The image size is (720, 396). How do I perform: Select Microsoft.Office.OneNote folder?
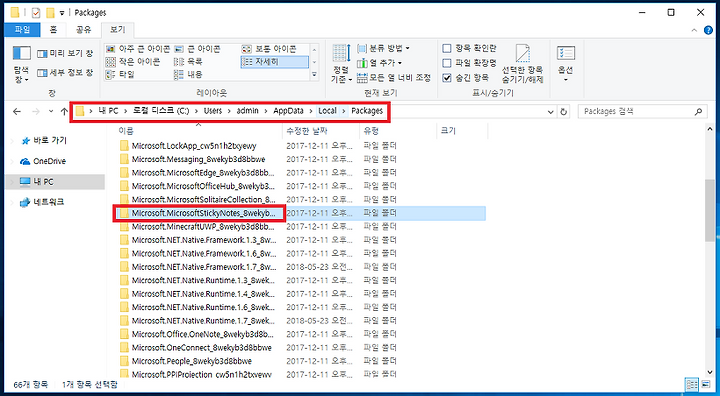click(x=198, y=334)
